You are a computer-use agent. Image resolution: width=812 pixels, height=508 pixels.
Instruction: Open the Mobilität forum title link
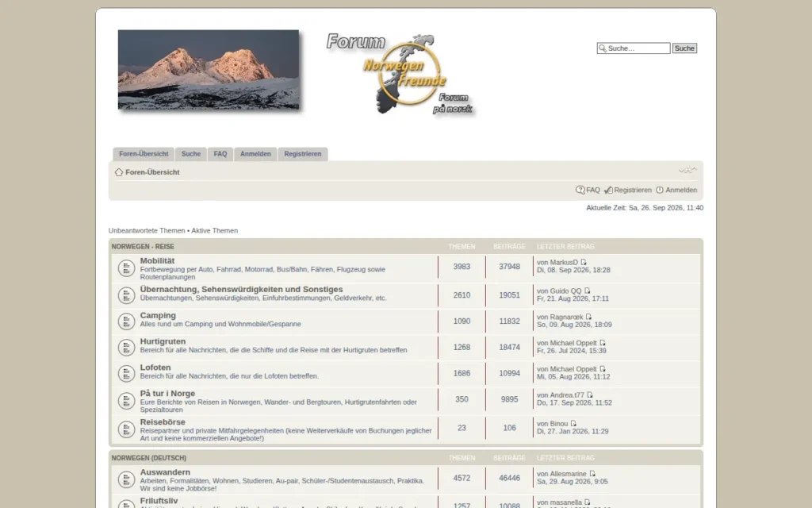[x=157, y=260]
